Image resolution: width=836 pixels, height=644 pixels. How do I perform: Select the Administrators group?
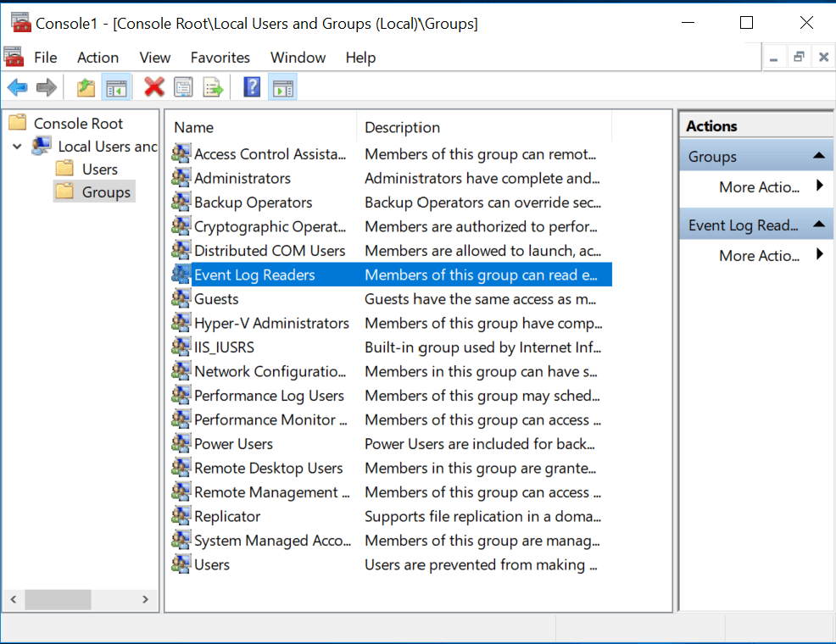click(x=242, y=179)
